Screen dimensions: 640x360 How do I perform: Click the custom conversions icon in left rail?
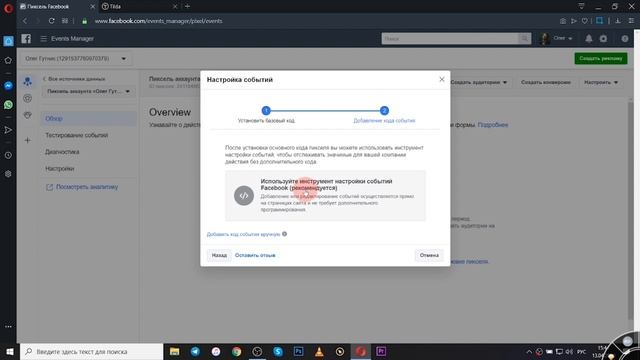point(27,98)
